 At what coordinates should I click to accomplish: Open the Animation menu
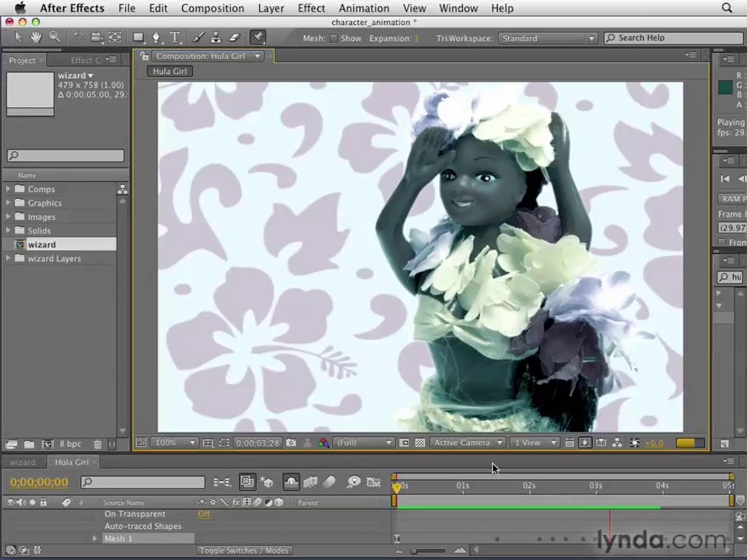click(364, 8)
